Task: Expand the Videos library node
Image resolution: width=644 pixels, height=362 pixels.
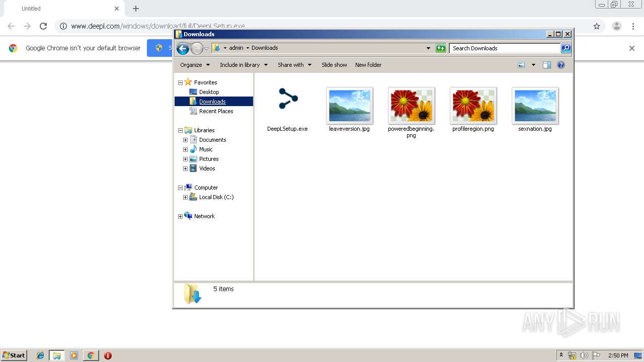Action: (x=185, y=168)
